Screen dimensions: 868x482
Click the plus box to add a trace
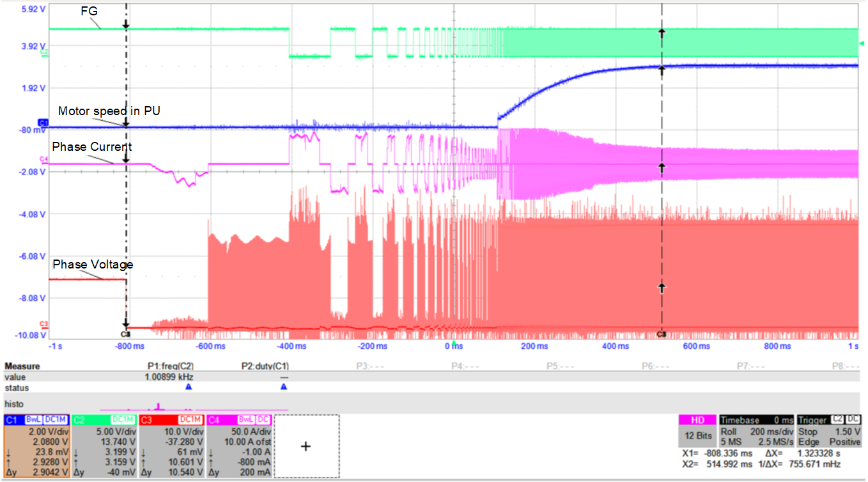click(x=305, y=447)
